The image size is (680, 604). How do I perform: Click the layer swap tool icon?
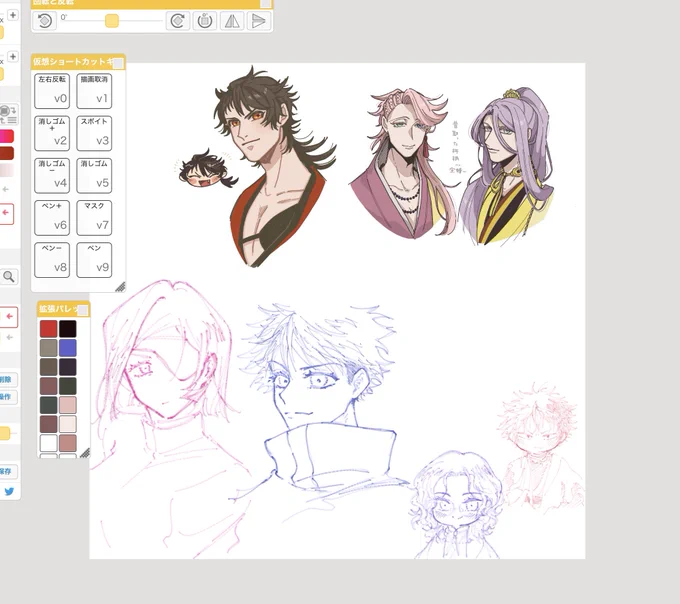[8, 114]
